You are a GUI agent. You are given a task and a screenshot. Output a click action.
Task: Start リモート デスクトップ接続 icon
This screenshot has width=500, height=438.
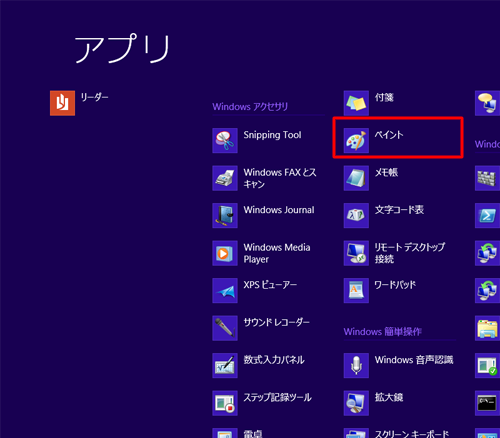point(356,253)
